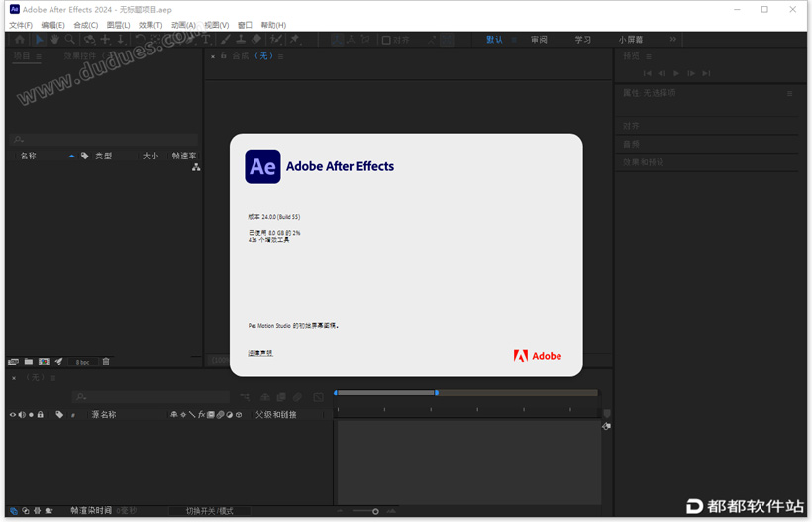Open the 效果(T) menu
The width and height of the screenshot is (812, 522).
point(151,25)
